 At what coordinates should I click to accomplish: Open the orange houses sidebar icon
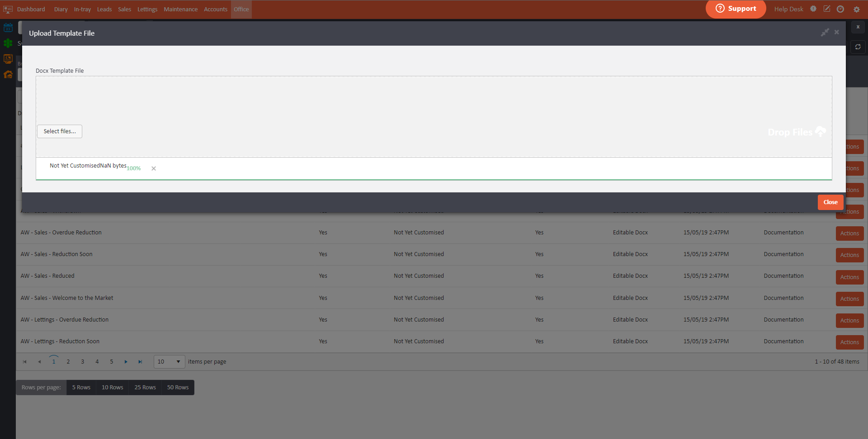pyautogui.click(x=8, y=75)
